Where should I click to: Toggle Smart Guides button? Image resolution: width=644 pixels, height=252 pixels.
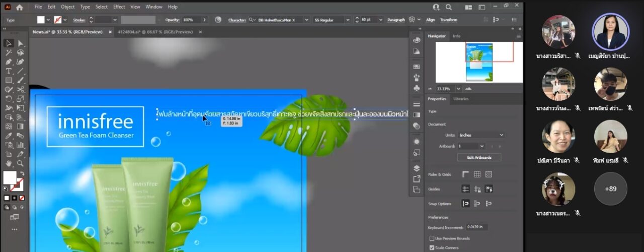pyautogui.click(x=489, y=189)
